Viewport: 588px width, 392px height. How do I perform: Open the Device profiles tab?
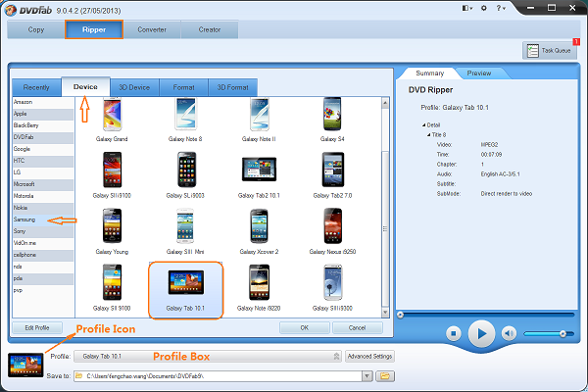tap(85, 86)
